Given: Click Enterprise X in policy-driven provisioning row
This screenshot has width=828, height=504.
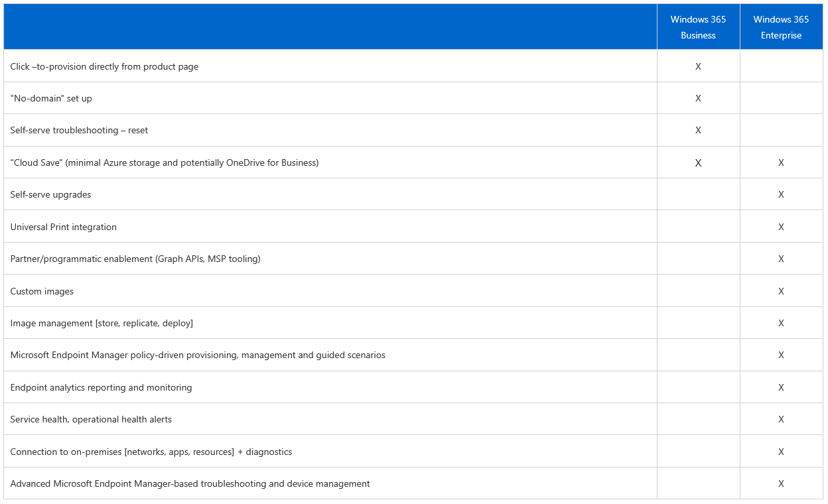Looking at the screenshot, I should [781, 355].
